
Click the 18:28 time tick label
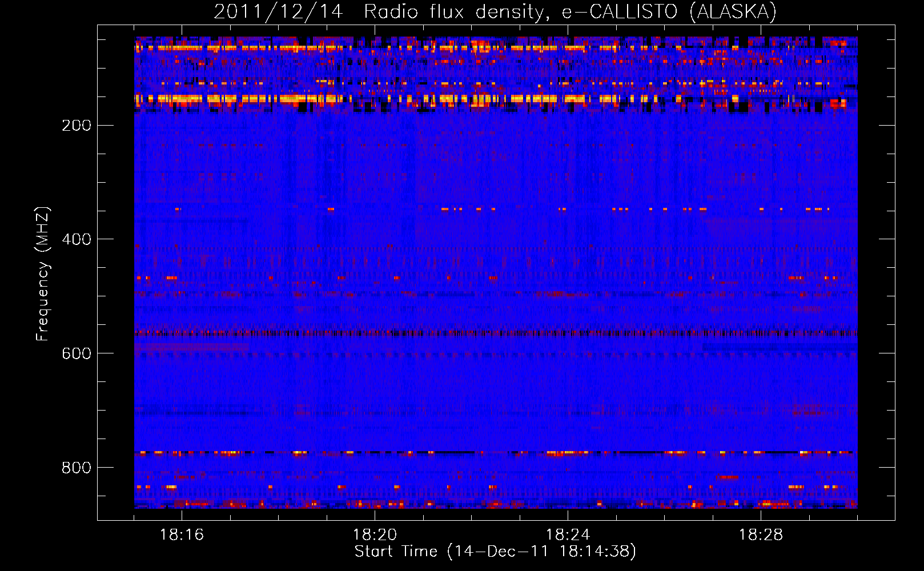click(x=761, y=535)
